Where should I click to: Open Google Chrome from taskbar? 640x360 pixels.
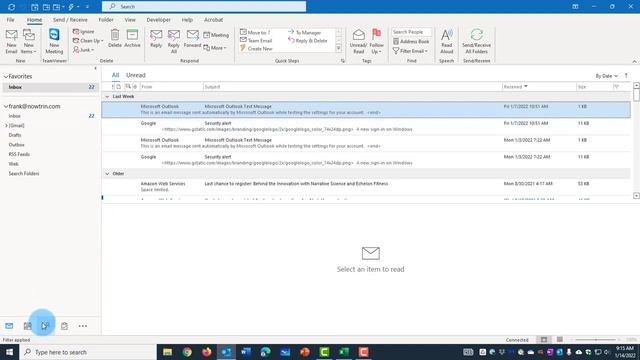[x=187, y=352]
